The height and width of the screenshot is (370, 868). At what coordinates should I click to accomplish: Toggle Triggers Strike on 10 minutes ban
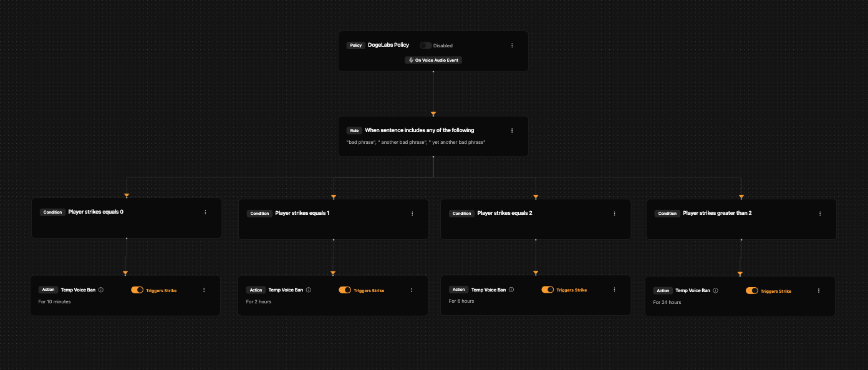(137, 290)
